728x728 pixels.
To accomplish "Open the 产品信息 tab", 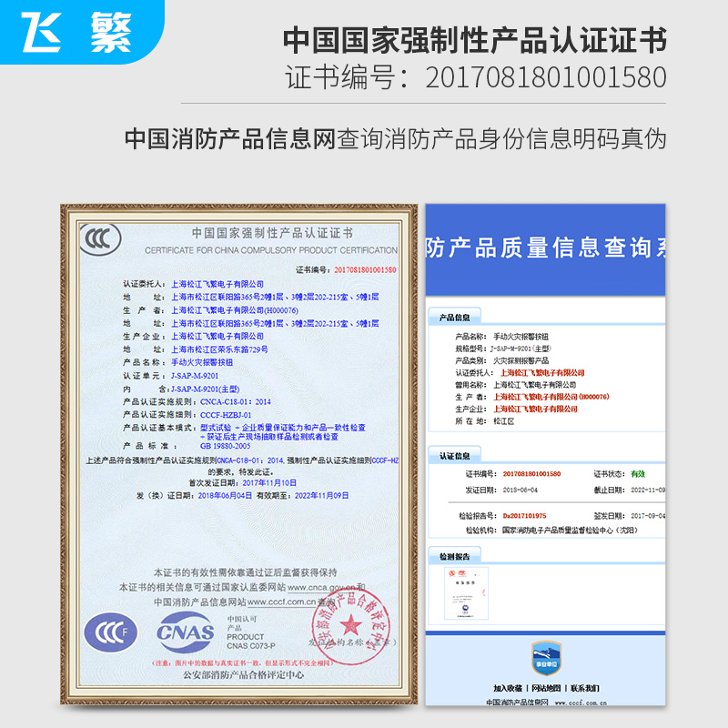I will click(x=454, y=317).
